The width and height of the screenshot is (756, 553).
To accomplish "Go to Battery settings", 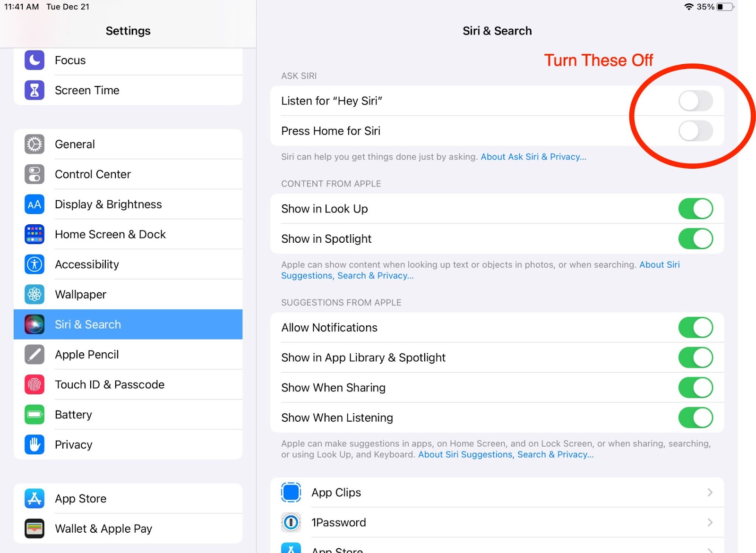I will [128, 415].
